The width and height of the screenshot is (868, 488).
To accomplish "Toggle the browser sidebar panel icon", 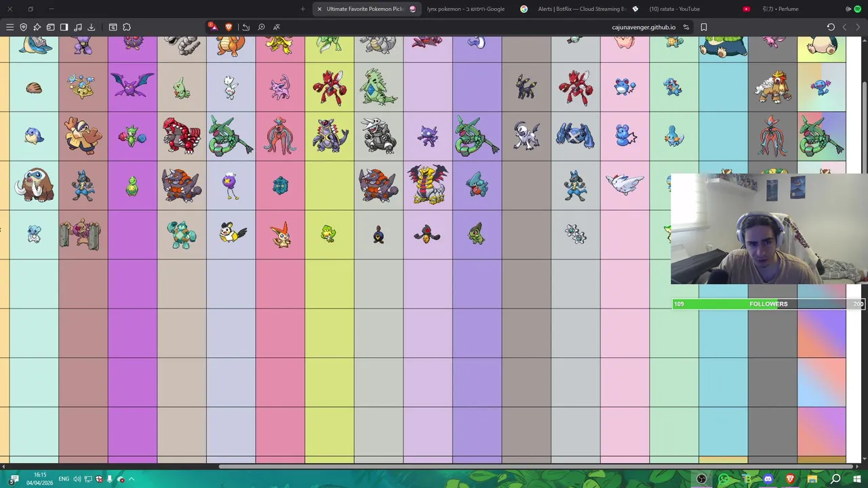I will (x=64, y=27).
